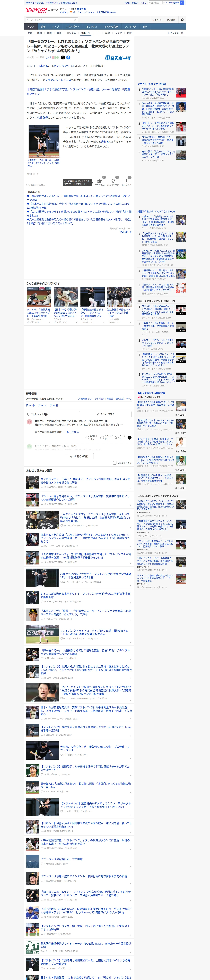This screenshot has width=210, height=980.
Task: Select the スポーツ category
Action: 86,33
